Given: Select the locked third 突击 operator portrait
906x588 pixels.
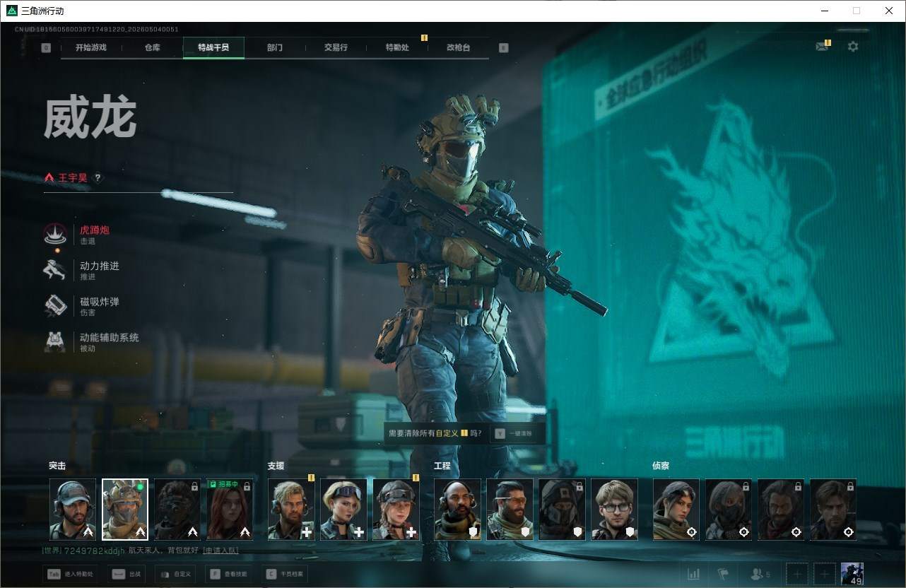Looking at the screenshot, I should [x=177, y=510].
